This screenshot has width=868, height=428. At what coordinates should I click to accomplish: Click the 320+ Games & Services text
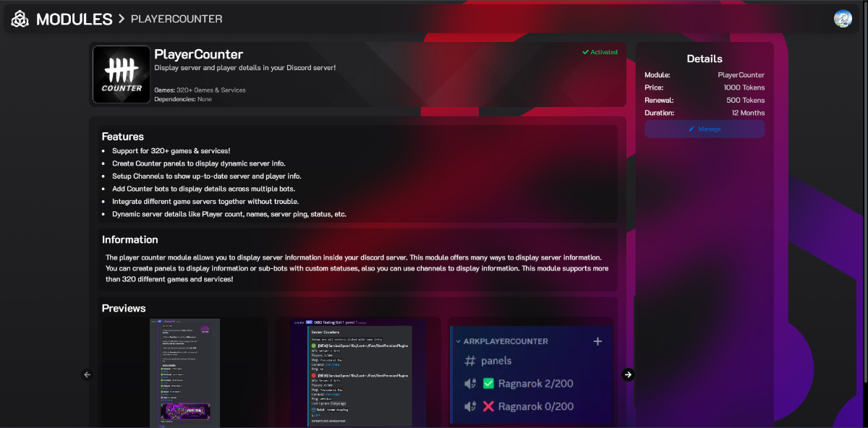[211, 90]
